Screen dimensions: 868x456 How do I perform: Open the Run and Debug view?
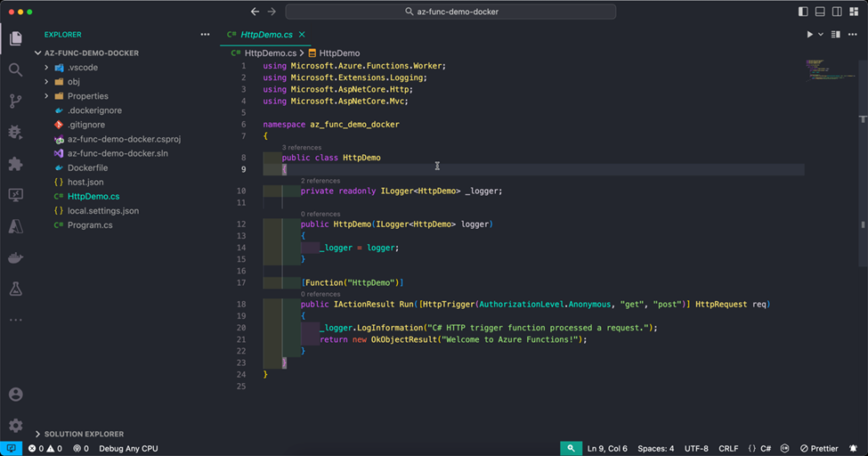coord(15,132)
